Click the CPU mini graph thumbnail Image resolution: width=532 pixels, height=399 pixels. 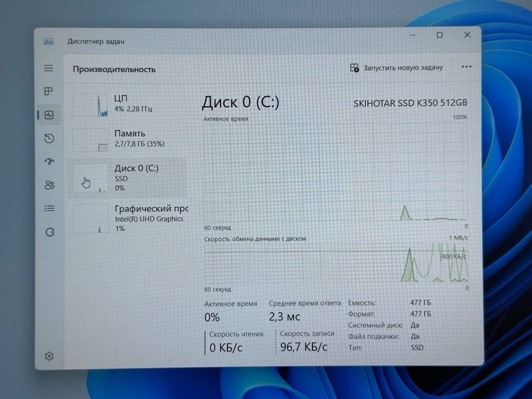pyautogui.click(x=90, y=105)
